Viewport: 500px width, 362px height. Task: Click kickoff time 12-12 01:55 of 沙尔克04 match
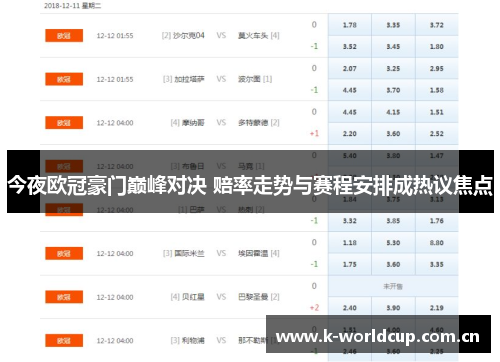[x=115, y=36]
